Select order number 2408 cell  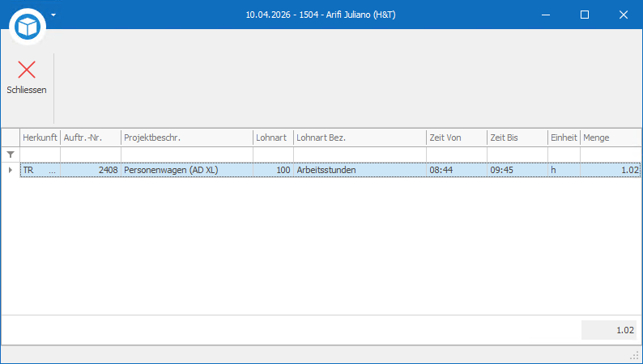91,170
